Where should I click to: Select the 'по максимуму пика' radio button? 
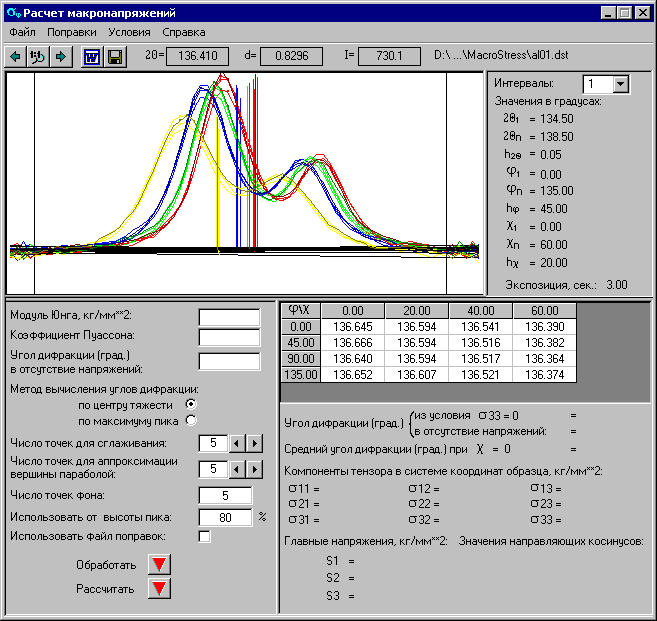pos(191,420)
